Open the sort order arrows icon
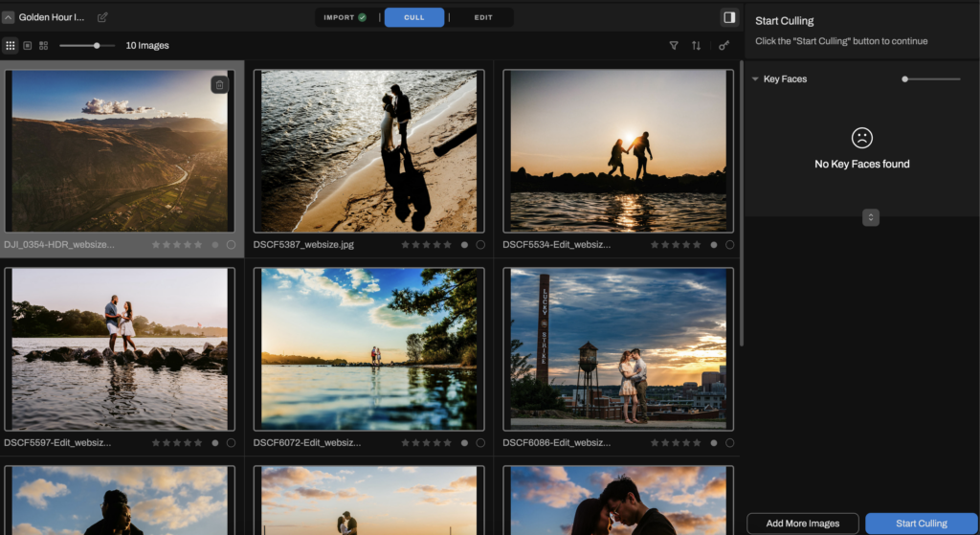 [697, 45]
